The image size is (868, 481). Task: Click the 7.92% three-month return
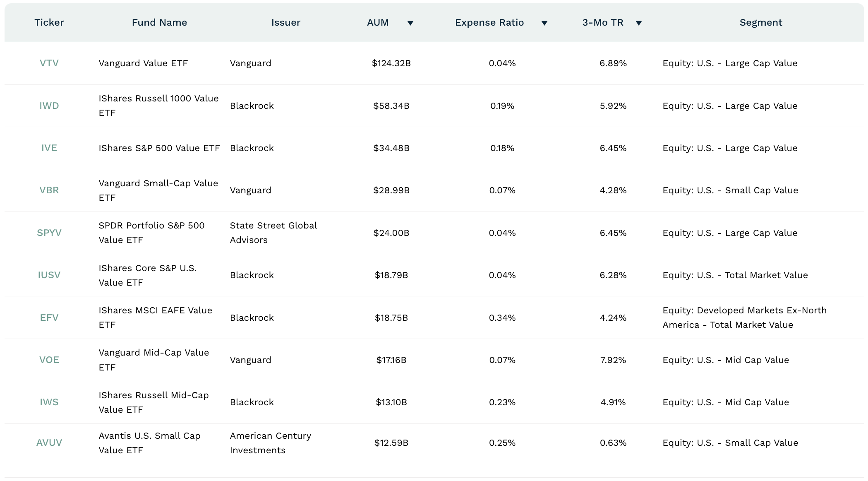(613, 360)
